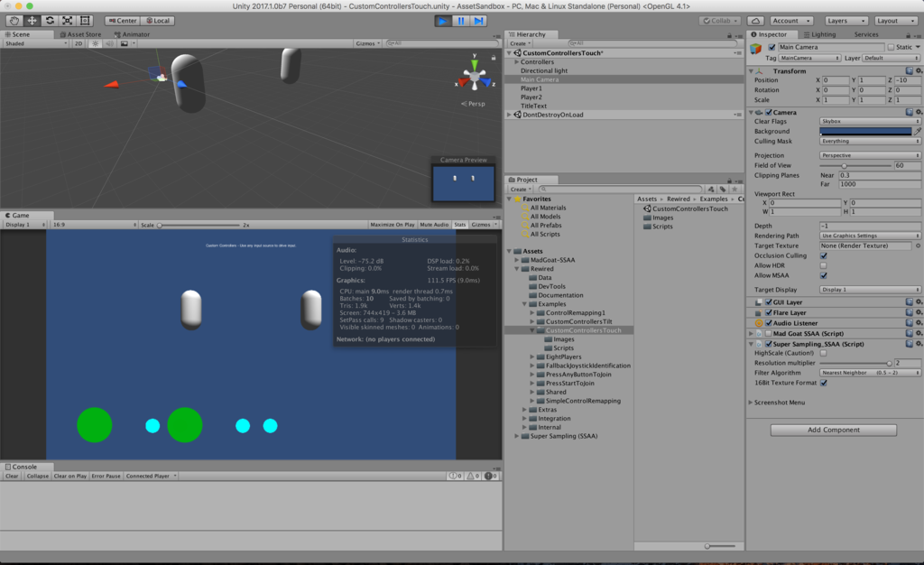Click Project search by label icon
This screenshot has height=565, width=924.
pos(723,190)
